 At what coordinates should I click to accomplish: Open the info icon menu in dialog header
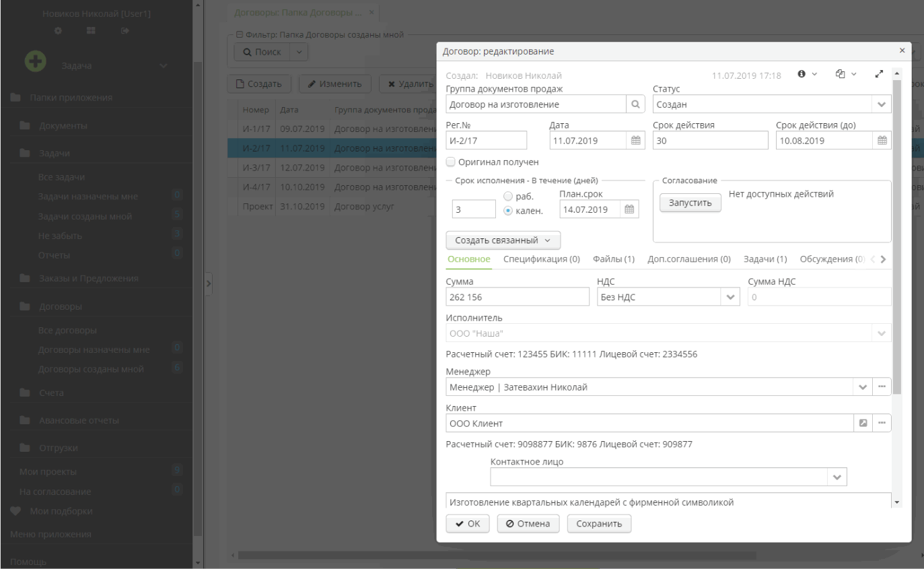point(808,74)
